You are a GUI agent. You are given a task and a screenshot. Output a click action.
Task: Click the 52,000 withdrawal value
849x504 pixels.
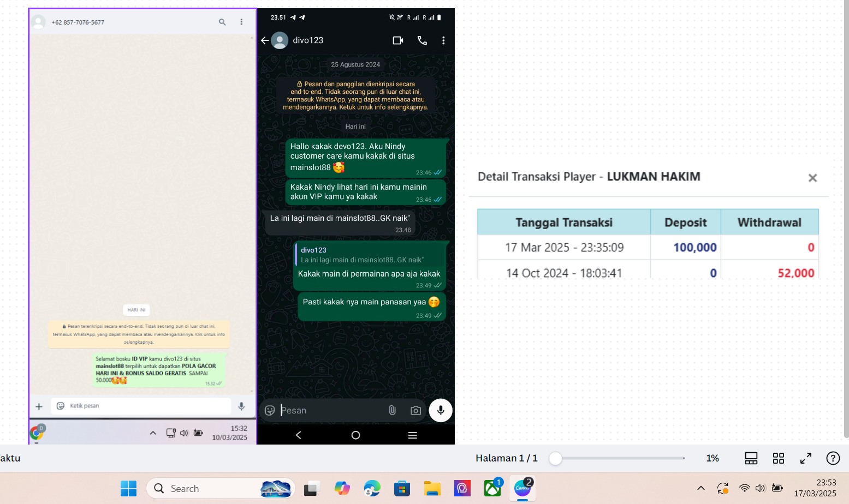click(796, 273)
